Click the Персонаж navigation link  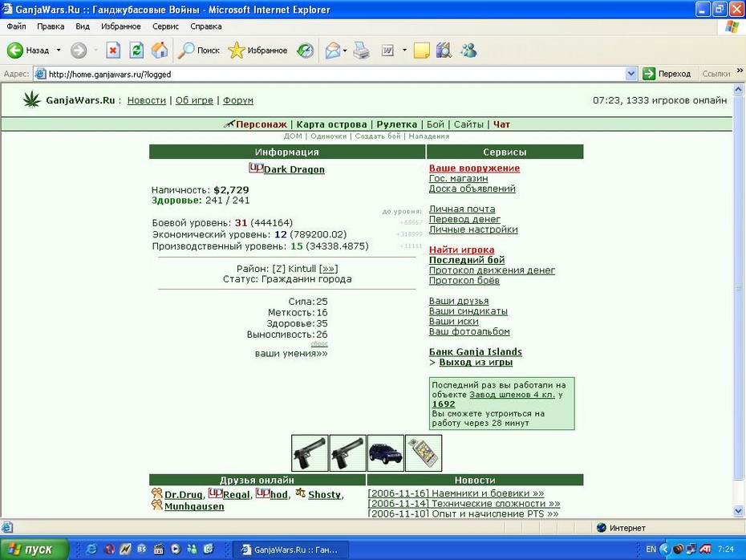(262, 124)
